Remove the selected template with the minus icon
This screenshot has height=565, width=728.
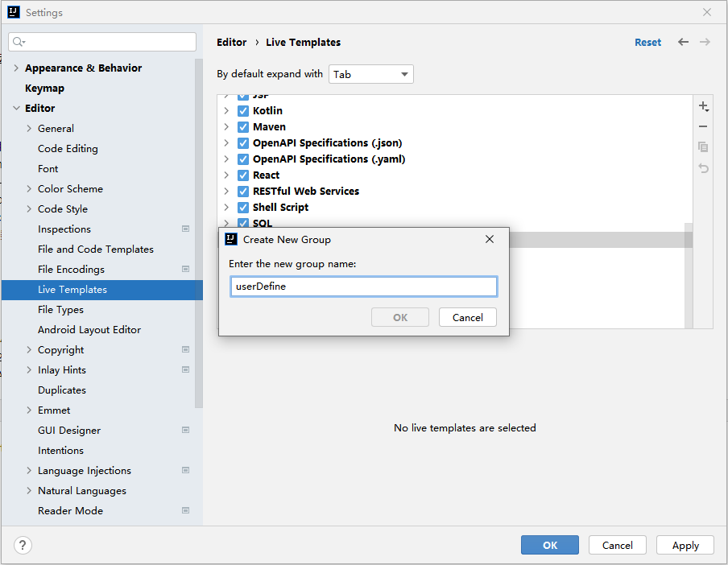coord(703,126)
